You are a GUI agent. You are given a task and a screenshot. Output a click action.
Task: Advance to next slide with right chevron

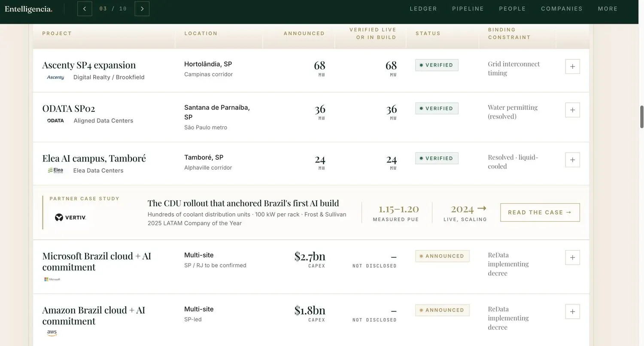142,9
